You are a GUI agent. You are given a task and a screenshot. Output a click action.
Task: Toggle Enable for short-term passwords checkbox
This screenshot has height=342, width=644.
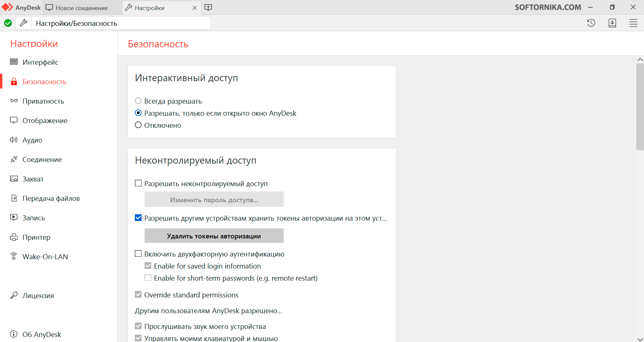click(x=148, y=278)
